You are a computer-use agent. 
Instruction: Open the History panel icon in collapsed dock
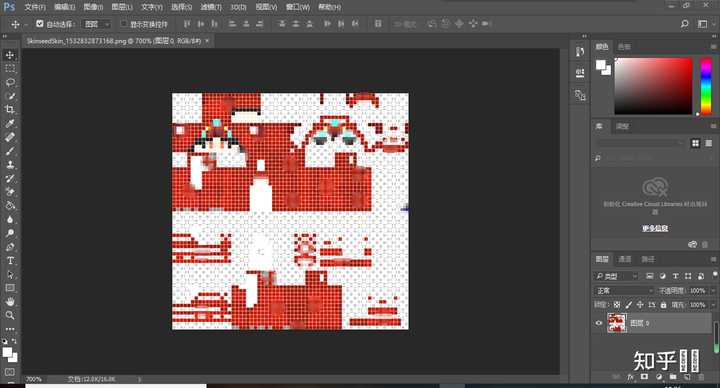click(580, 52)
